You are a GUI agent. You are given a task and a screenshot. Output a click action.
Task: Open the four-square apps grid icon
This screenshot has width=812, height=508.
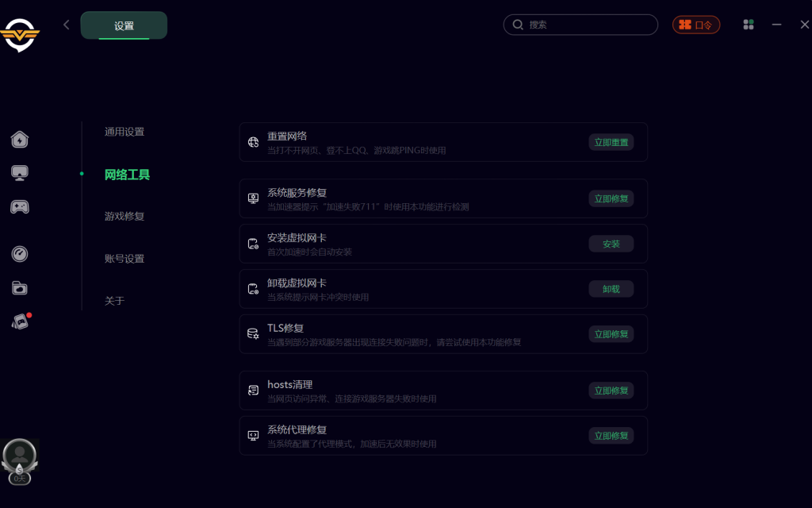tap(749, 25)
